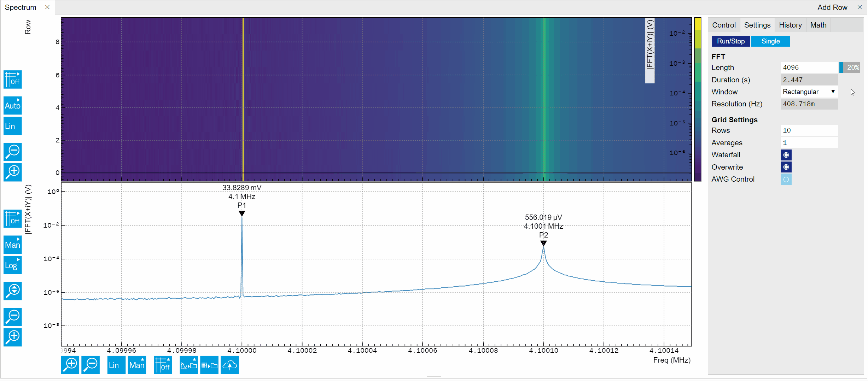Open Log scale option for spectrum Y axis

(x=13, y=265)
